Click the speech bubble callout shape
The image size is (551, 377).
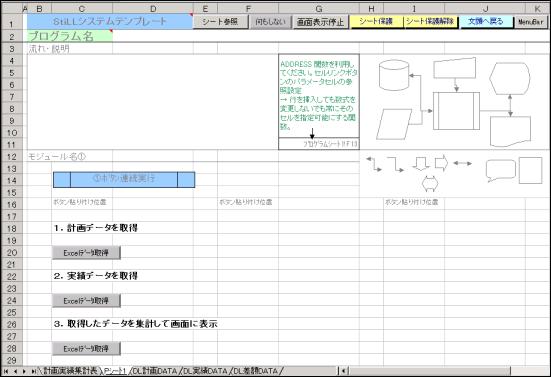(x=501, y=170)
